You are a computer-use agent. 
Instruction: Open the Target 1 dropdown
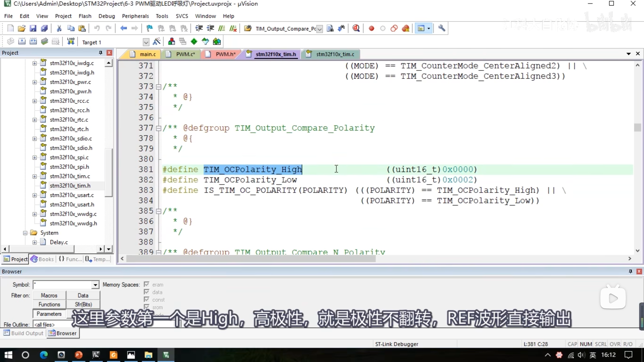(146, 42)
